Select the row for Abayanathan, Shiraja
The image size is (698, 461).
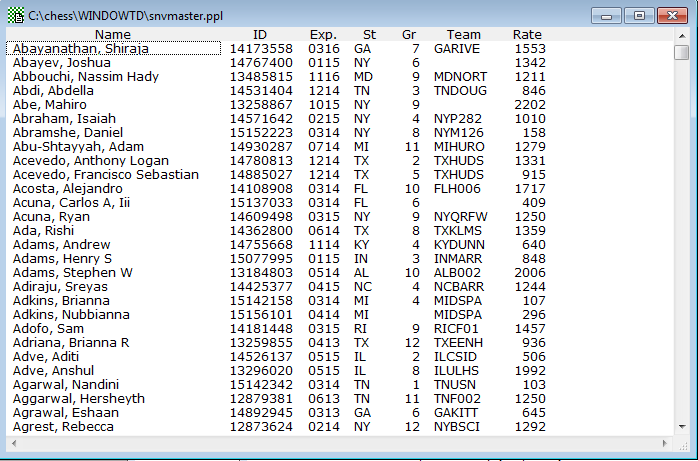(78, 48)
